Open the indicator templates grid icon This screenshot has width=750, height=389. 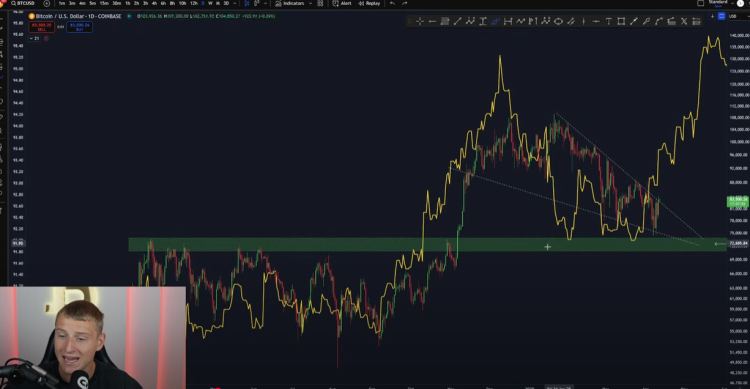(320, 3)
